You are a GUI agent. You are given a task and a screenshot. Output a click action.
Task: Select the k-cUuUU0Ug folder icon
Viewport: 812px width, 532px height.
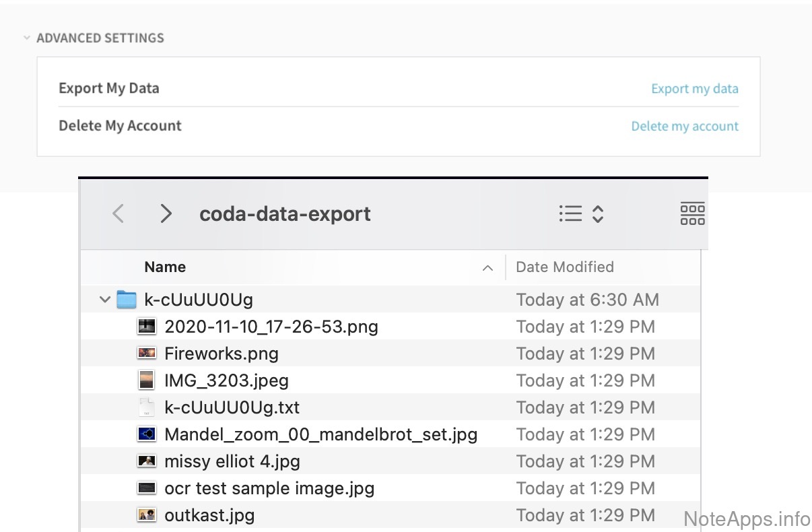click(127, 300)
